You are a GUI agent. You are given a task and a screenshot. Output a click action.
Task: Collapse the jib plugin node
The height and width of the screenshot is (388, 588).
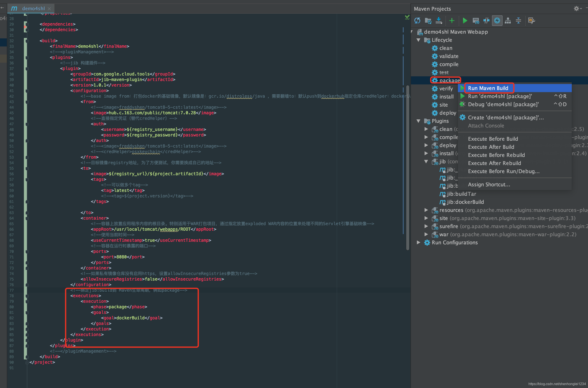coord(426,162)
